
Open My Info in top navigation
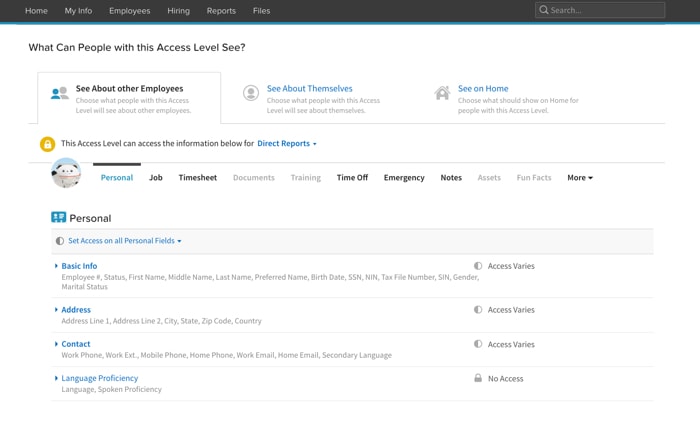point(78,11)
